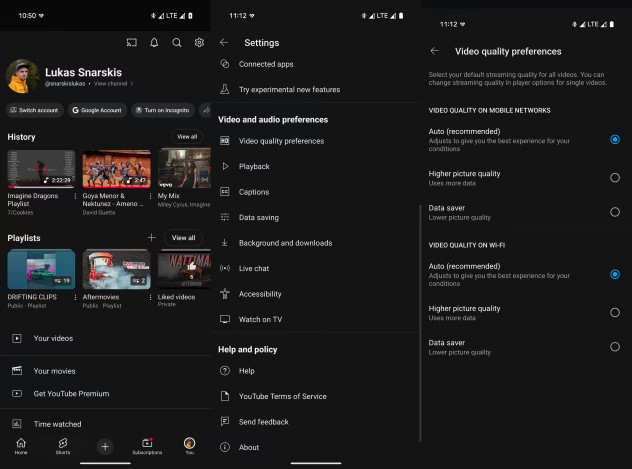The height and width of the screenshot is (469, 632).
Task: Open the My Mix thumbnail
Action: (184, 169)
